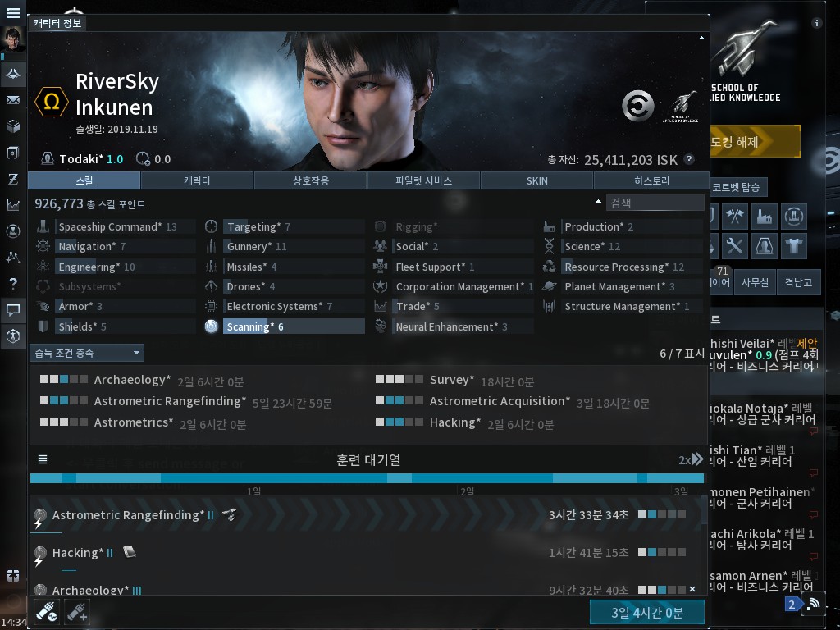This screenshot has height=630, width=840.
Task: Click the repair shop wrench icon
Action: tap(735, 245)
